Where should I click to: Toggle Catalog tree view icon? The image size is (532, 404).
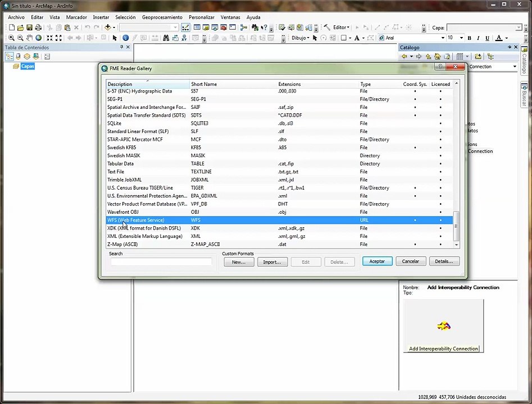coord(490,57)
